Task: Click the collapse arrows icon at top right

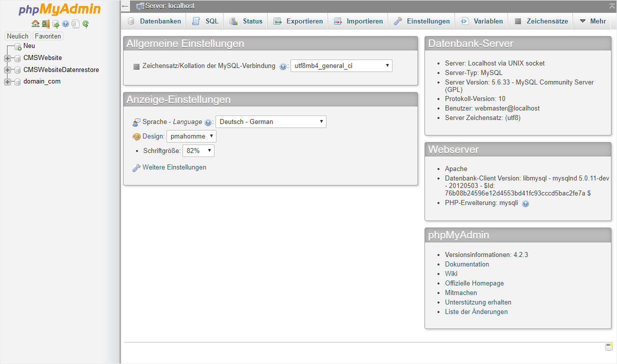Action: click(x=612, y=6)
